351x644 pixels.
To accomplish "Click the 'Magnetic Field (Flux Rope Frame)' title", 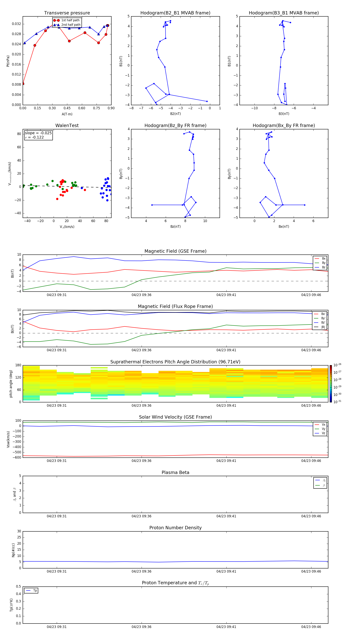I will pos(175,307).
